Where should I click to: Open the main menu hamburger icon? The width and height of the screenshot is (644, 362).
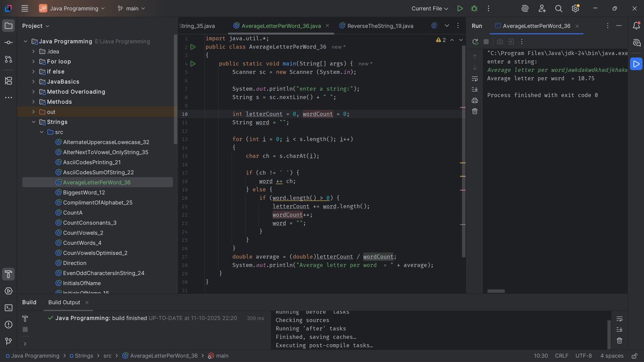tap(25, 9)
